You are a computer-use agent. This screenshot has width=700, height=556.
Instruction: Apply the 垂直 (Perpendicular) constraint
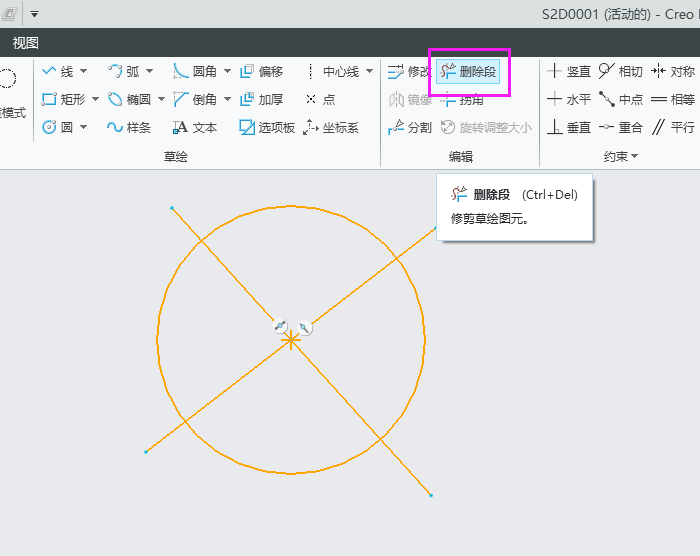(x=569, y=128)
